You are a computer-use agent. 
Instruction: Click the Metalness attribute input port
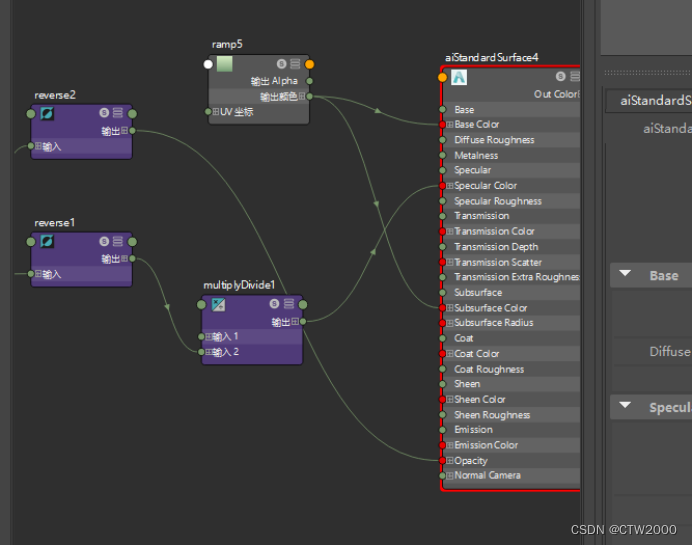(442, 155)
